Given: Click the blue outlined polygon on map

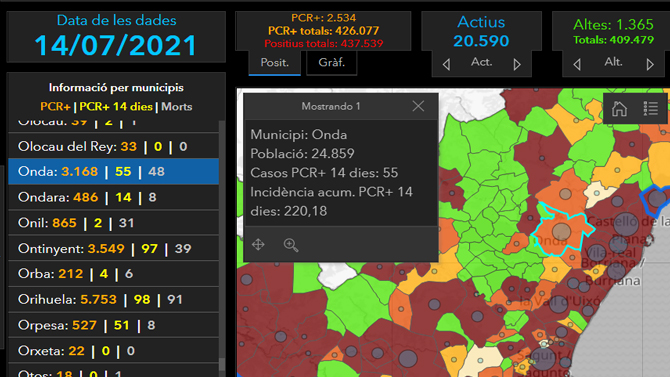Looking at the screenshot, I should [656, 199].
